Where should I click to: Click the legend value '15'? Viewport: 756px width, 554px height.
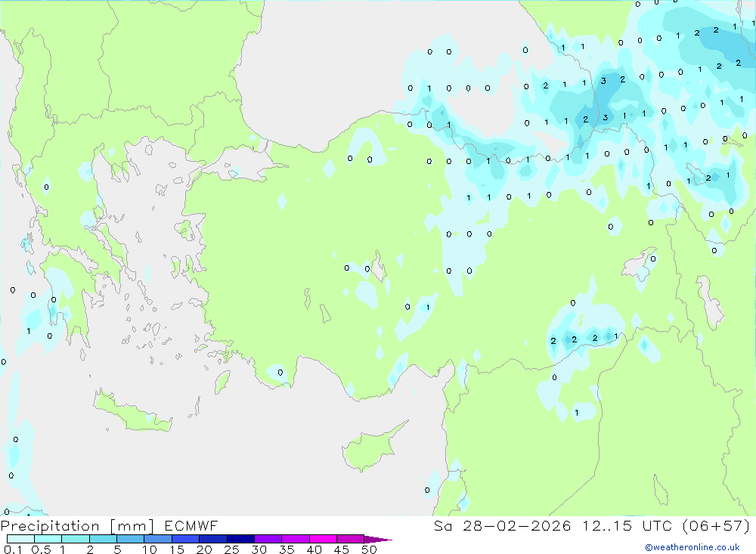point(177,549)
